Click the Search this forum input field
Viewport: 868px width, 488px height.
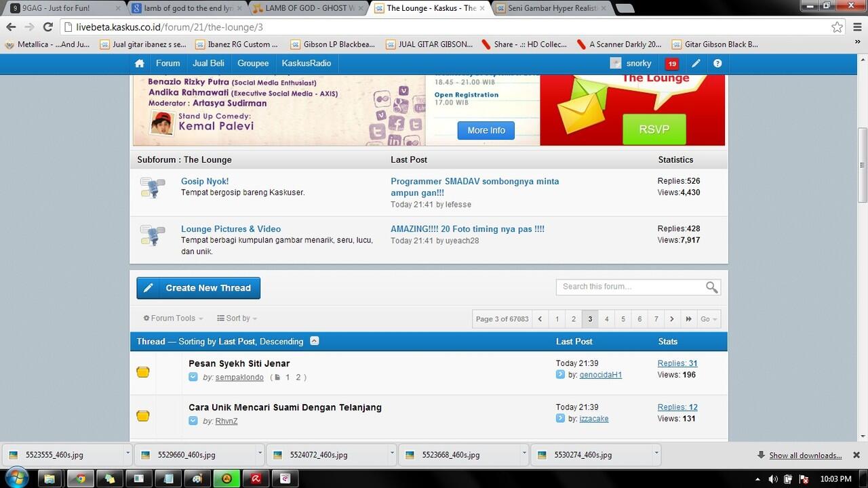[x=631, y=287]
